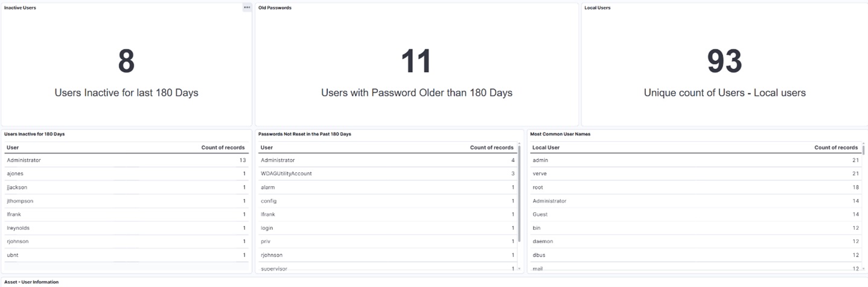
Task: Open the Inactive Users panel options menu
Action: pyautogui.click(x=247, y=8)
